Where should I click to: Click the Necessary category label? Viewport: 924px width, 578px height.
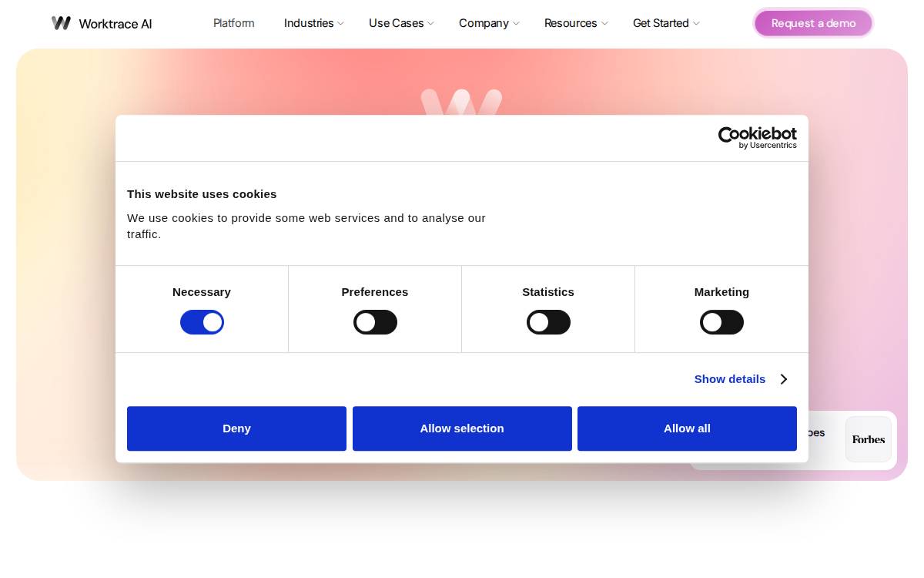click(202, 292)
